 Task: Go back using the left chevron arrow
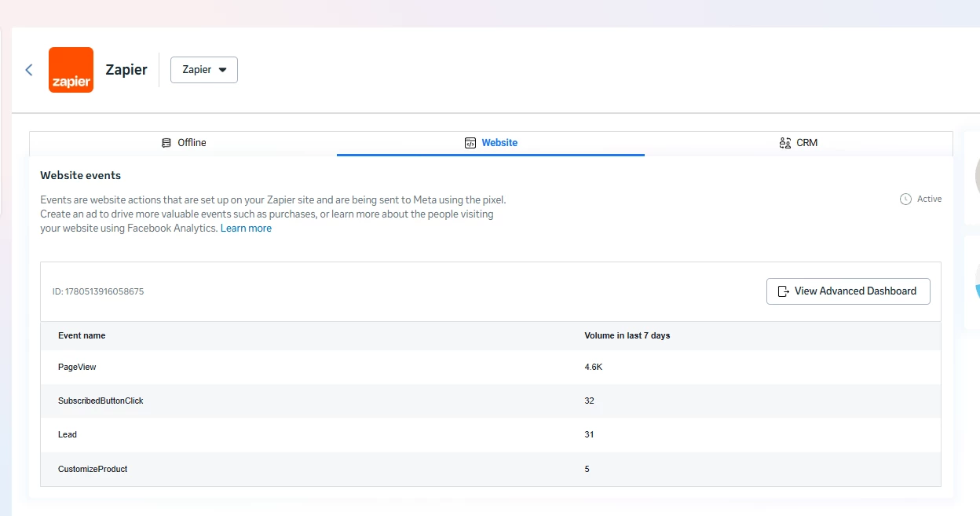(x=29, y=70)
